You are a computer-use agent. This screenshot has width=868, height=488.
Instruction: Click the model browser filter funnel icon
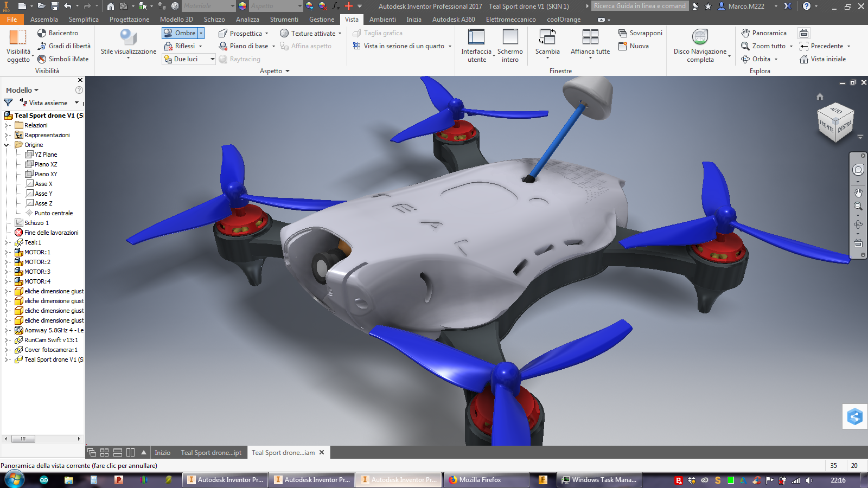pyautogui.click(x=8, y=102)
